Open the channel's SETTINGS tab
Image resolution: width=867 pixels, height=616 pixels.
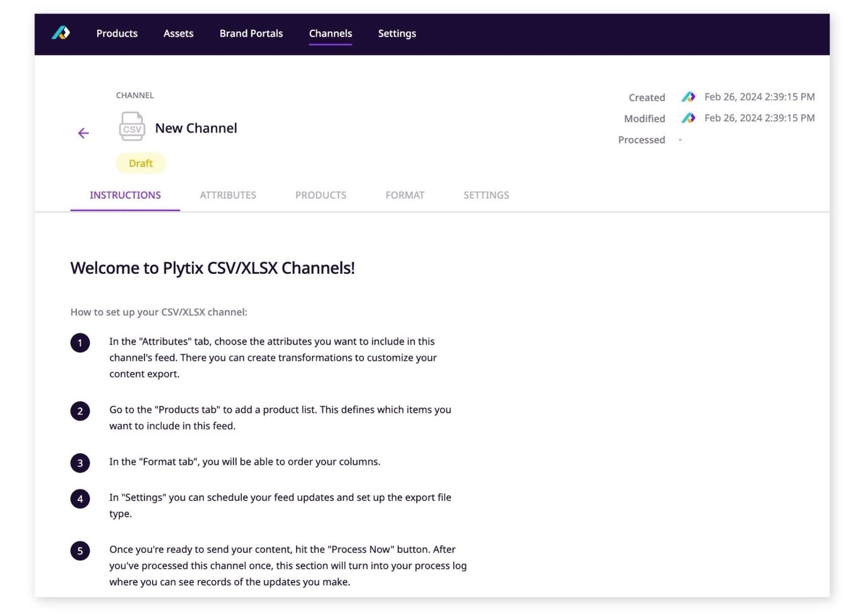pyautogui.click(x=486, y=195)
